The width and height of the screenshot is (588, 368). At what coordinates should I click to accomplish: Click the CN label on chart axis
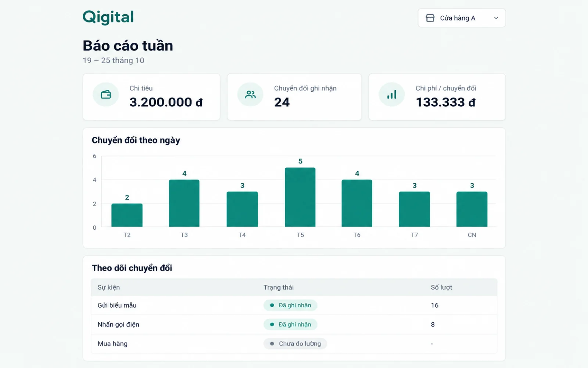coord(472,235)
